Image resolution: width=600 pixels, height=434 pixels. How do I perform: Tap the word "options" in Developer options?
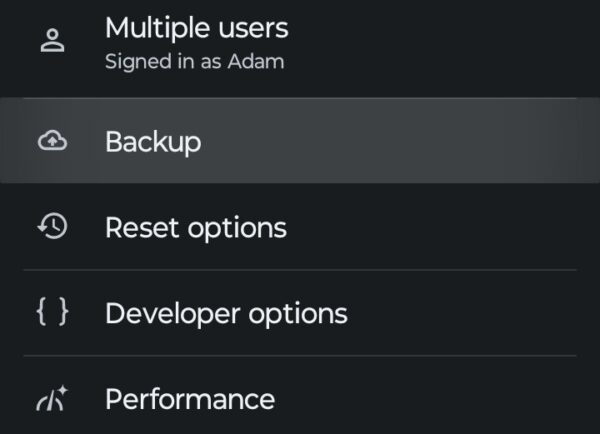pos(296,314)
